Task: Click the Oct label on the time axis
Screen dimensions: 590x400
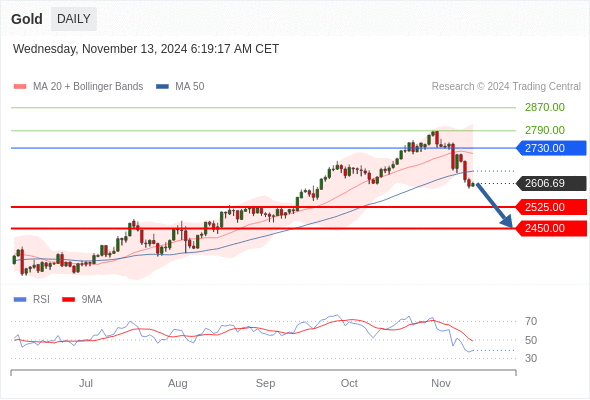Action: 349,383
